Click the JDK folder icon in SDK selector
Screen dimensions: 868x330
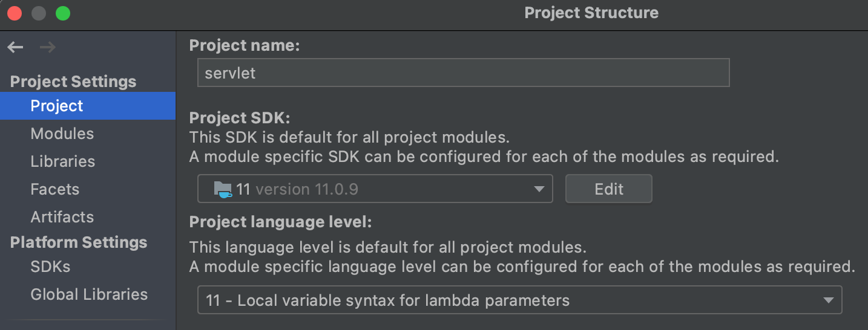tap(223, 189)
